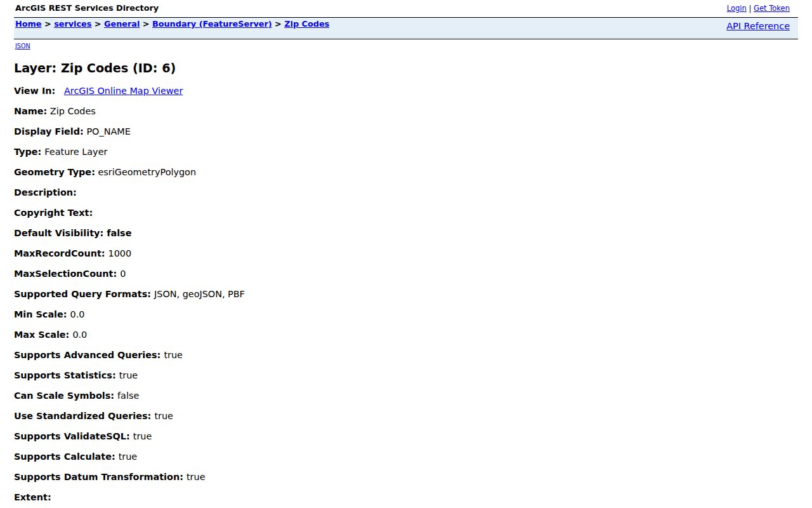
Task: Click the Feature Layer type value
Action: coord(75,152)
